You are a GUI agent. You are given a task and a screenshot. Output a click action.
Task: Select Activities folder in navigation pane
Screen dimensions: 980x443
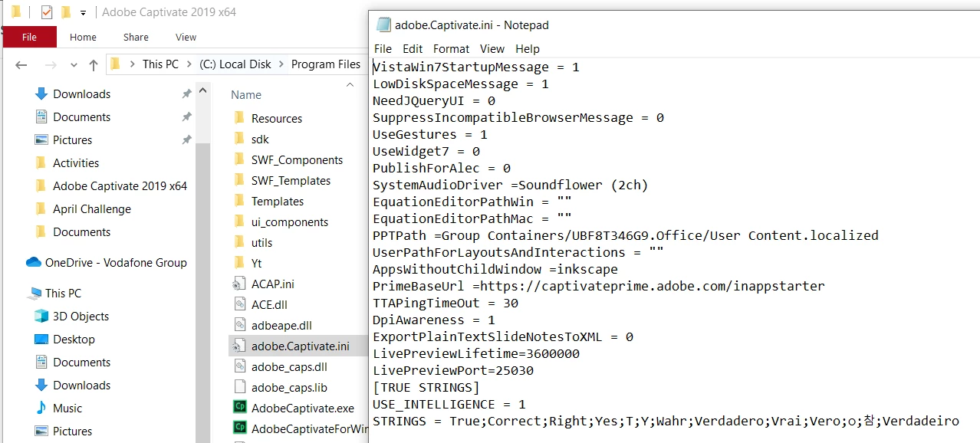[x=76, y=163]
